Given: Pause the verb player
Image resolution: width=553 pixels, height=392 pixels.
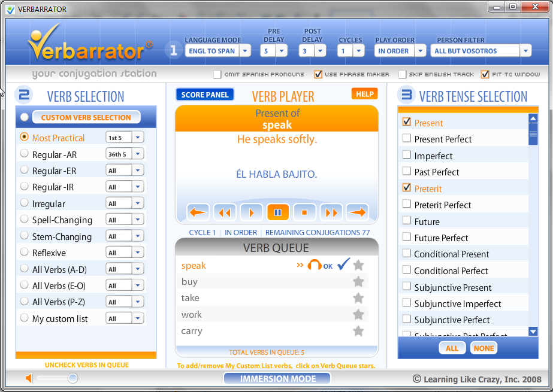Looking at the screenshot, I should coord(278,212).
